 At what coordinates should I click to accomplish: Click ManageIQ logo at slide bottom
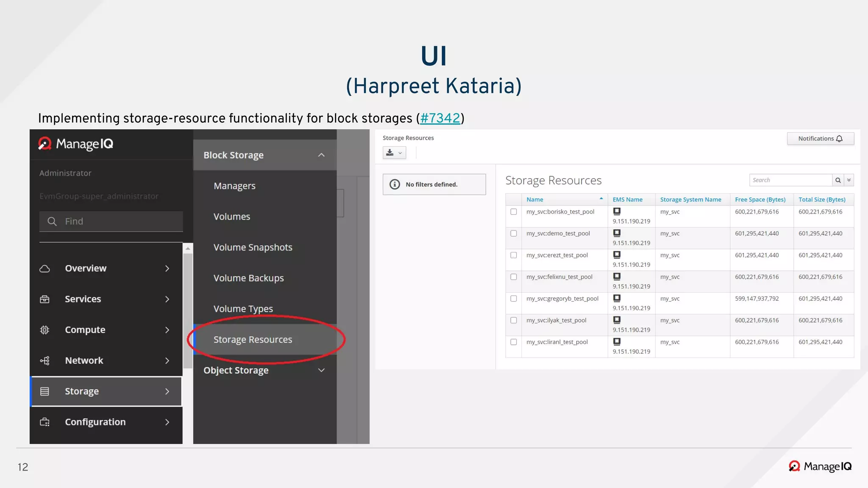[820, 466]
